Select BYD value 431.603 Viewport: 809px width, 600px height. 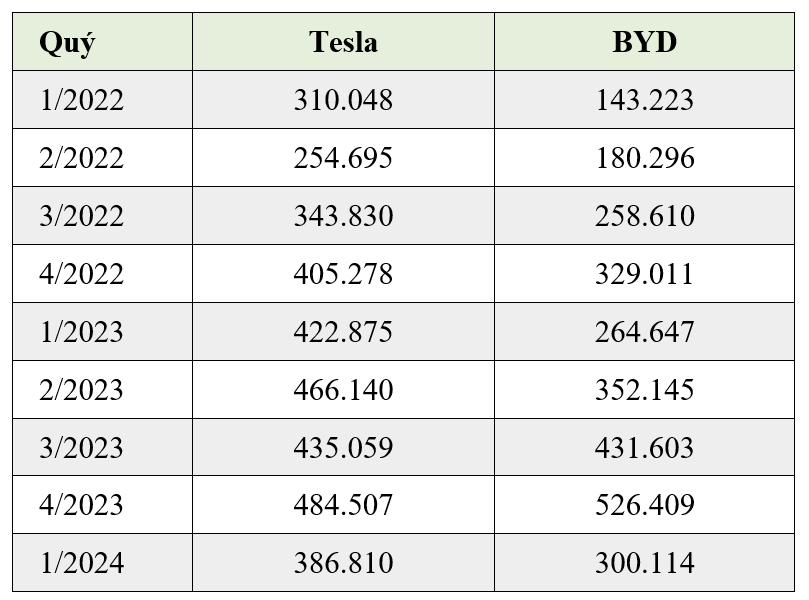(x=644, y=448)
